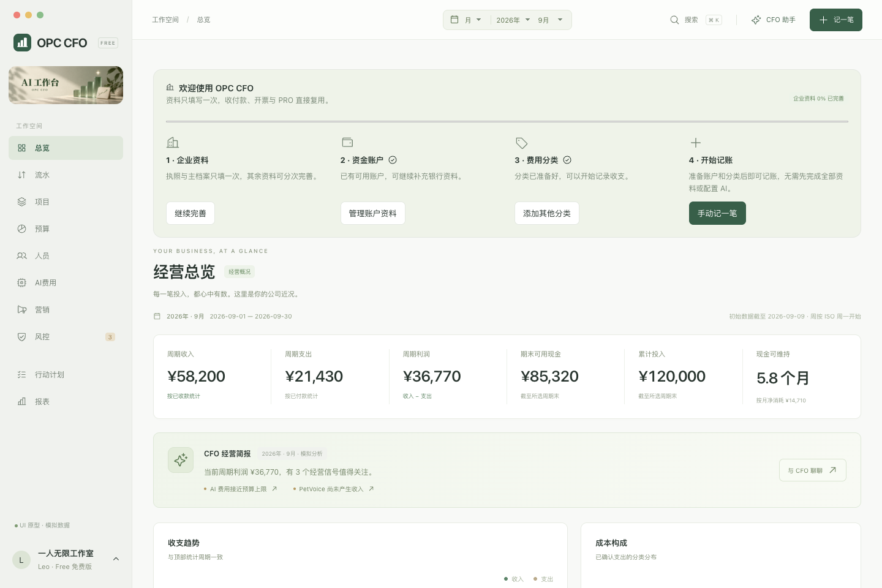Click the calendar icon in period selector
Image resolution: width=882 pixels, height=588 pixels.
click(x=454, y=20)
